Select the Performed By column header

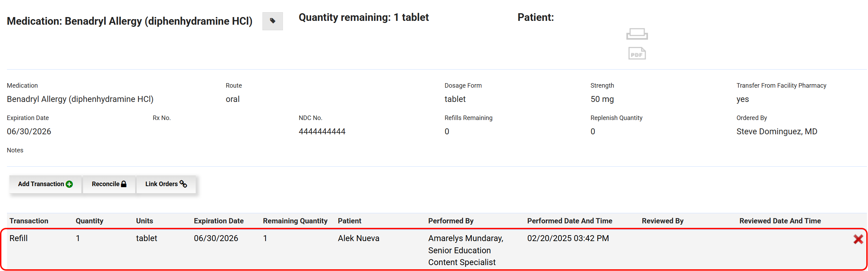pos(451,221)
